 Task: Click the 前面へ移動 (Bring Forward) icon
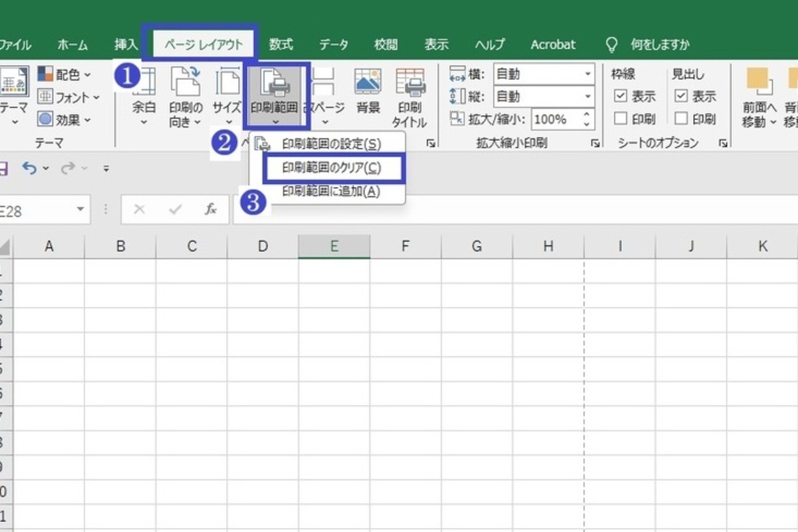759,83
